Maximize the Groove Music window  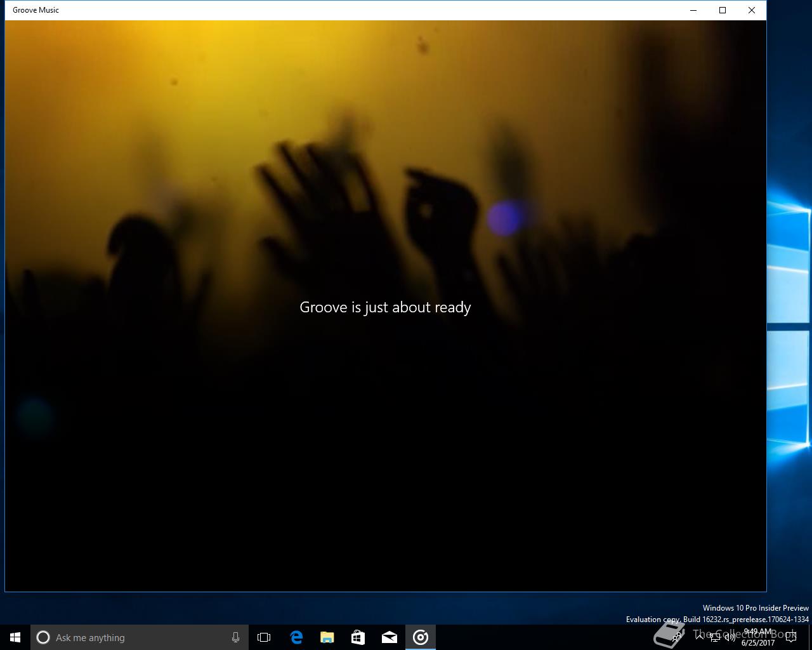click(723, 10)
